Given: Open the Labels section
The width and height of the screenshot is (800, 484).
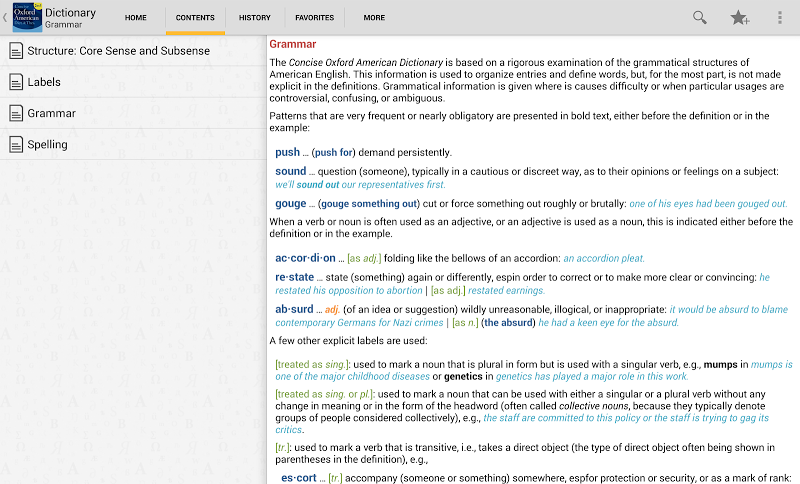Looking at the screenshot, I should 133,82.
